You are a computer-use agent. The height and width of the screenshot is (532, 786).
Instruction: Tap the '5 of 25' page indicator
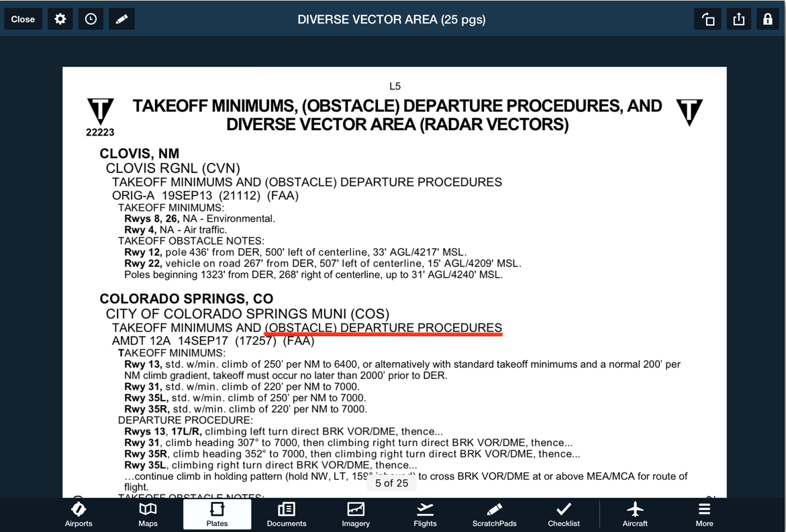391,483
